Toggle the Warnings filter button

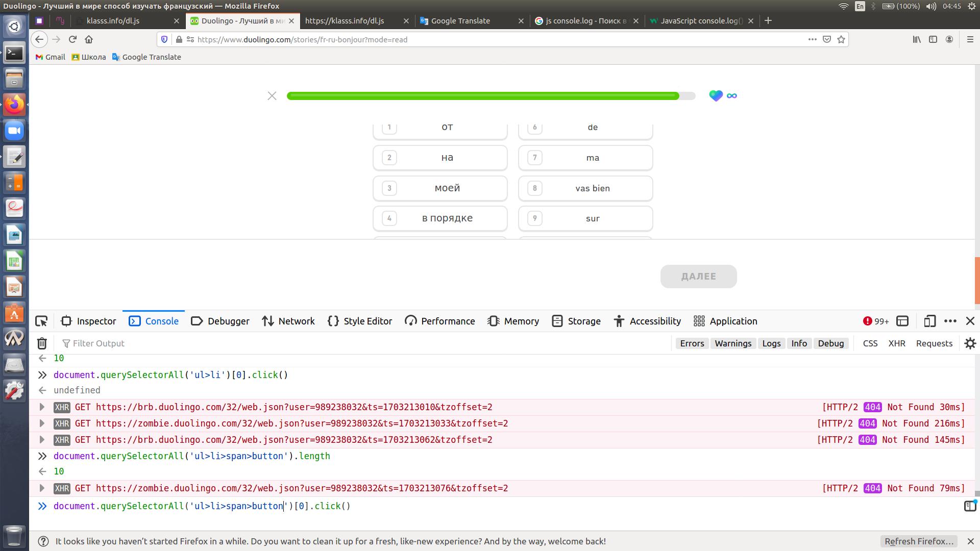pyautogui.click(x=732, y=343)
